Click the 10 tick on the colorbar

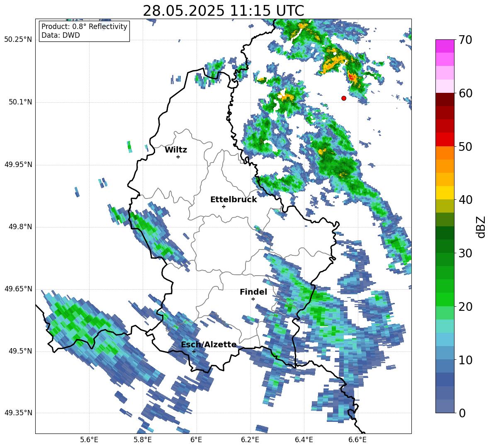(x=465, y=360)
